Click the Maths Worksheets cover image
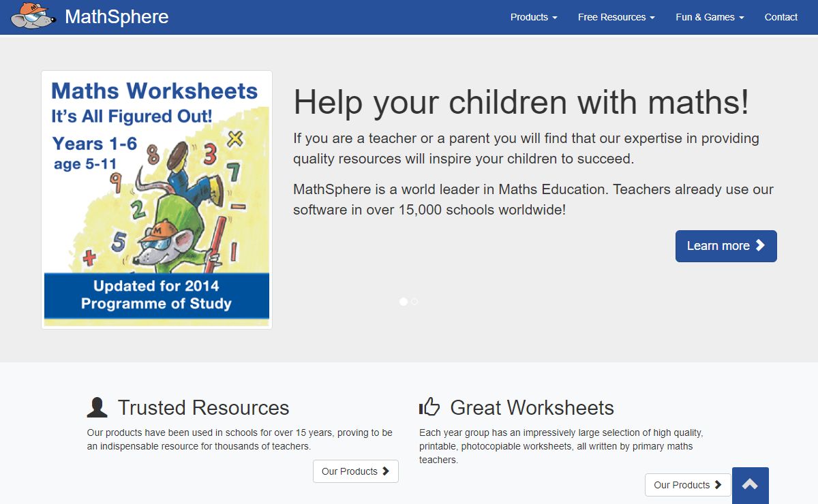The image size is (818, 504). pos(157,200)
